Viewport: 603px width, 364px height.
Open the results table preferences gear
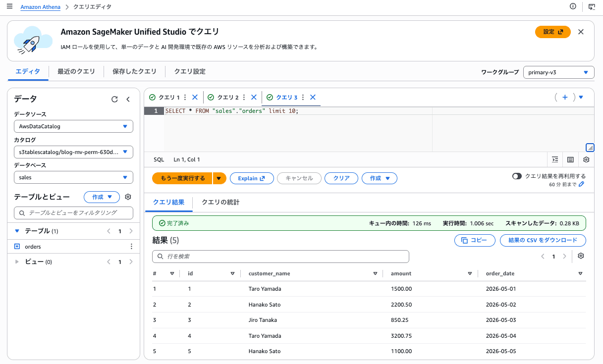[x=581, y=256]
